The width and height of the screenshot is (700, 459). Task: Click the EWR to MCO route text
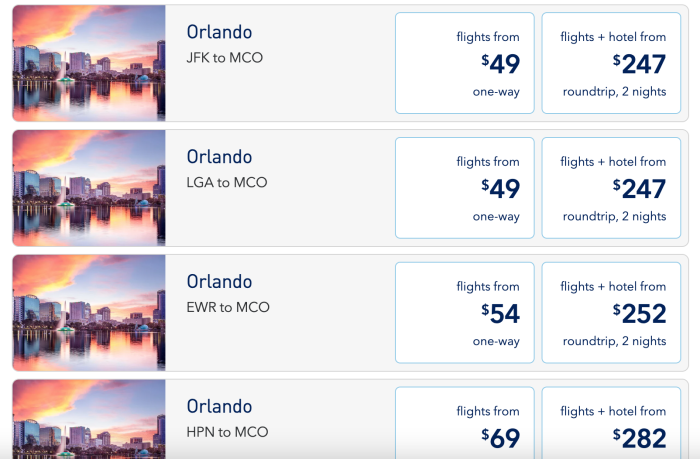tap(228, 308)
